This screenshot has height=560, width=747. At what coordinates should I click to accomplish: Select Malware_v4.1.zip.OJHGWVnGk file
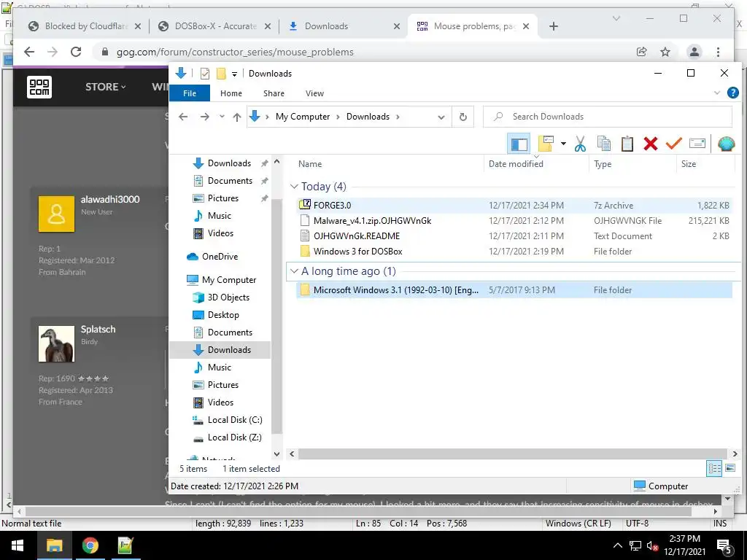point(514,220)
